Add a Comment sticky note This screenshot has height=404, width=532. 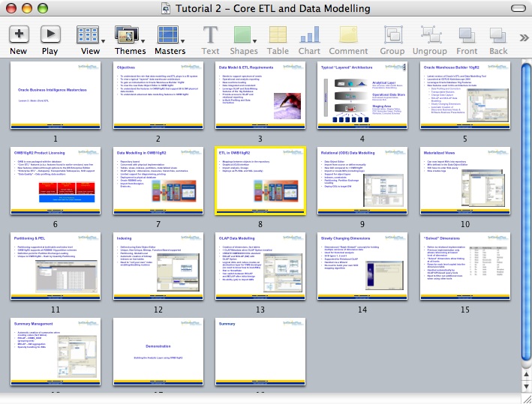[x=348, y=34]
